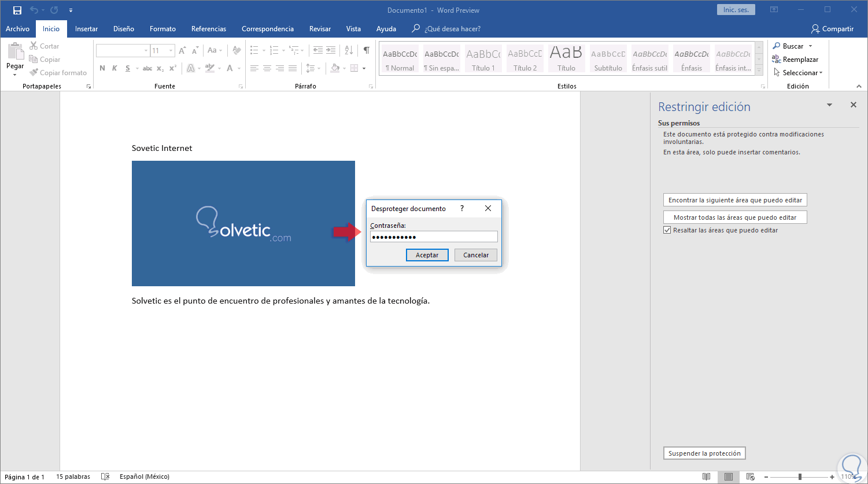Click the show paragraph marks icon
Screen dimensions: 868x484
tap(366, 50)
